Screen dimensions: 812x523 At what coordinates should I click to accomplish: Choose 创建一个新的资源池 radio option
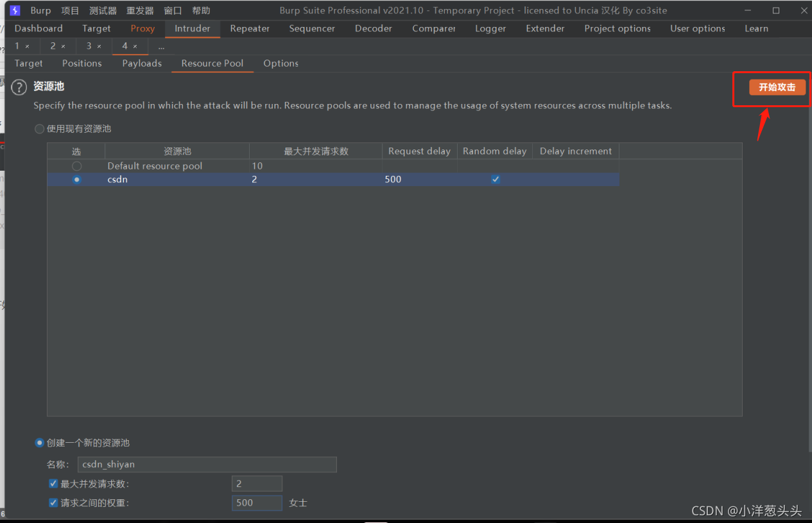point(40,443)
